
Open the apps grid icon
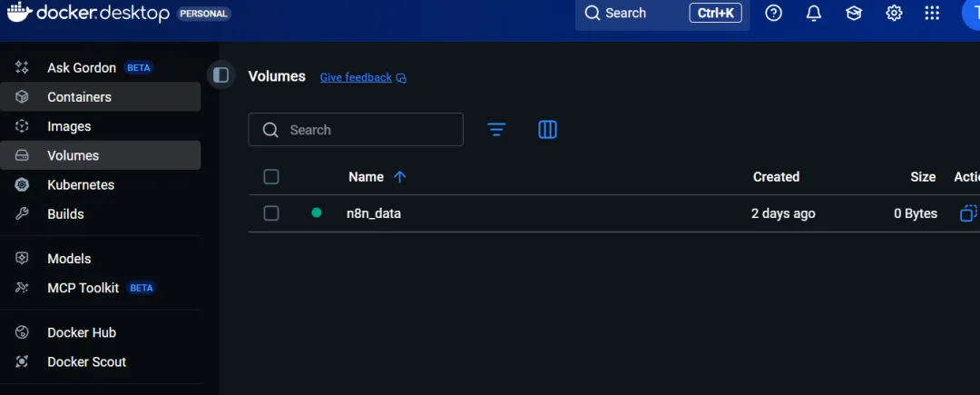tap(932, 13)
